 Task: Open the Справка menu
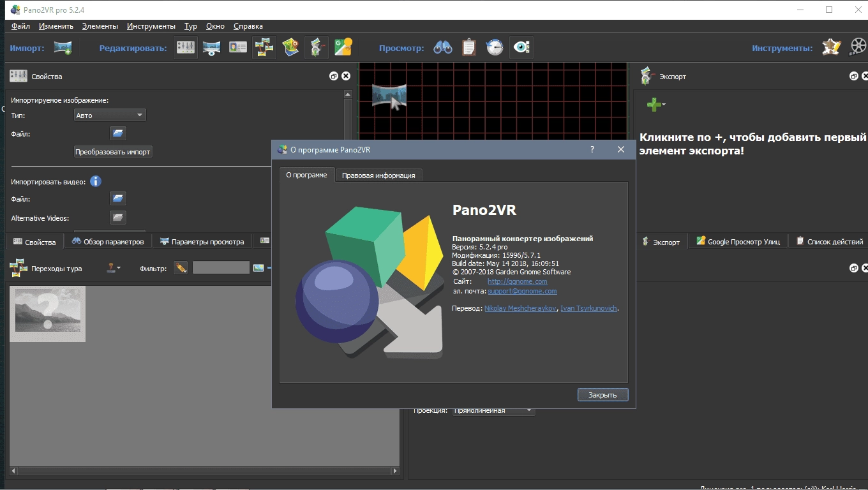pyautogui.click(x=248, y=26)
